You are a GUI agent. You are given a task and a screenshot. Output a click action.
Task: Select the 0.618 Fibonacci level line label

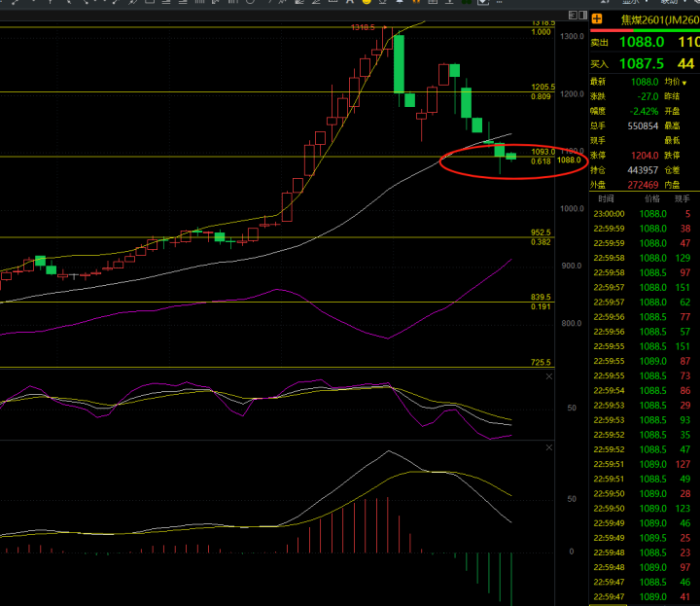(x=542, y=161)
